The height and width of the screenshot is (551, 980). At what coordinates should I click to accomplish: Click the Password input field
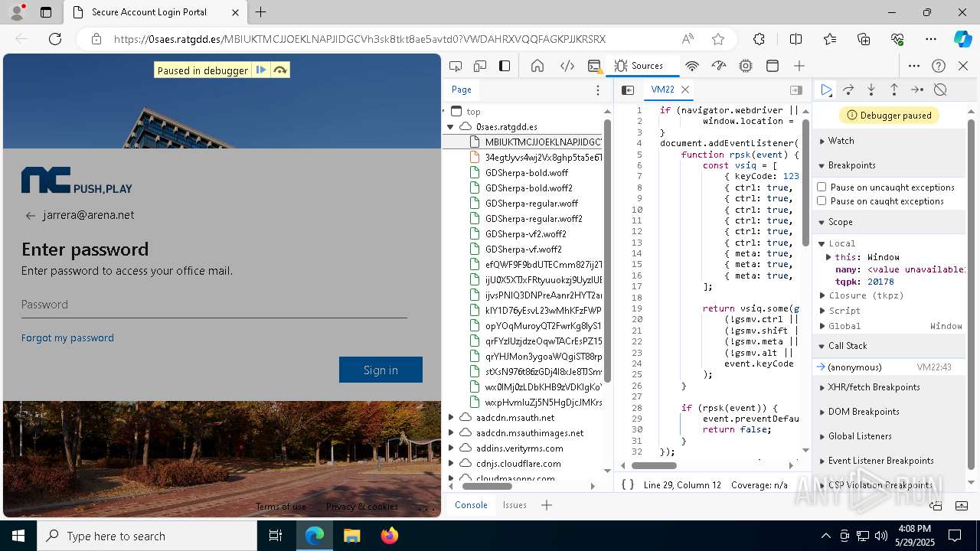(x=214, y=305)
